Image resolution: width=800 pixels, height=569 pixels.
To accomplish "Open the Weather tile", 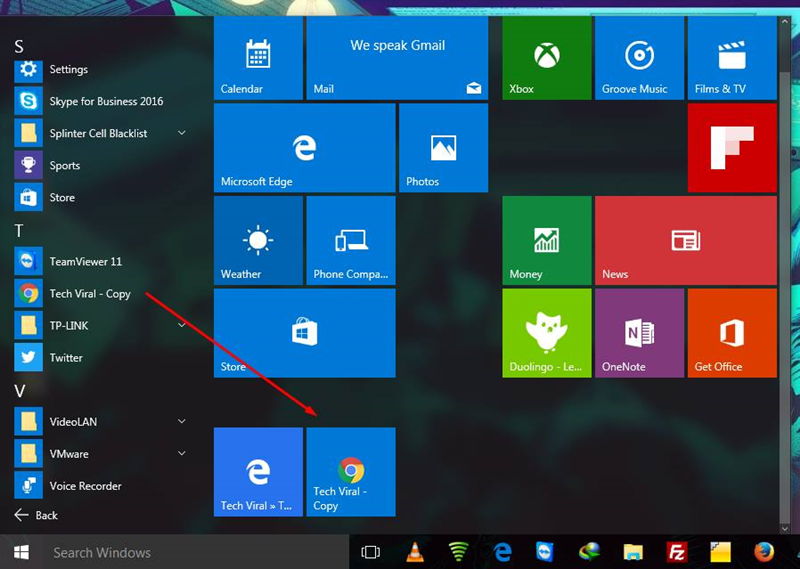I will coord(258,240).
